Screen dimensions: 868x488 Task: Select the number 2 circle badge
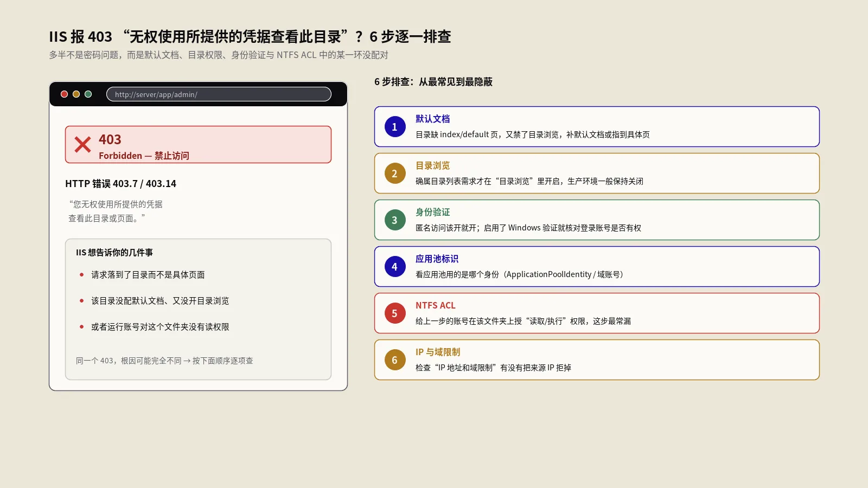click(395, 174)
